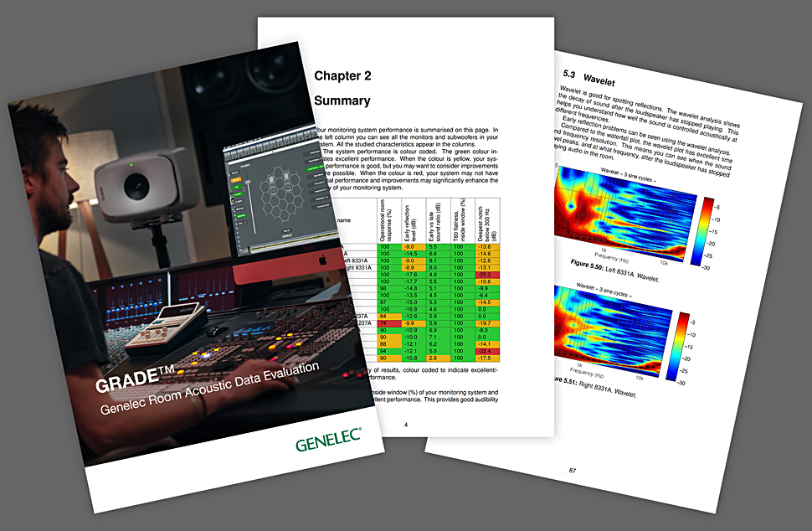Click the "-15.0" cell in the table
Image resolution: width=812 pixels, height=531 pixels.
[414, 302]
